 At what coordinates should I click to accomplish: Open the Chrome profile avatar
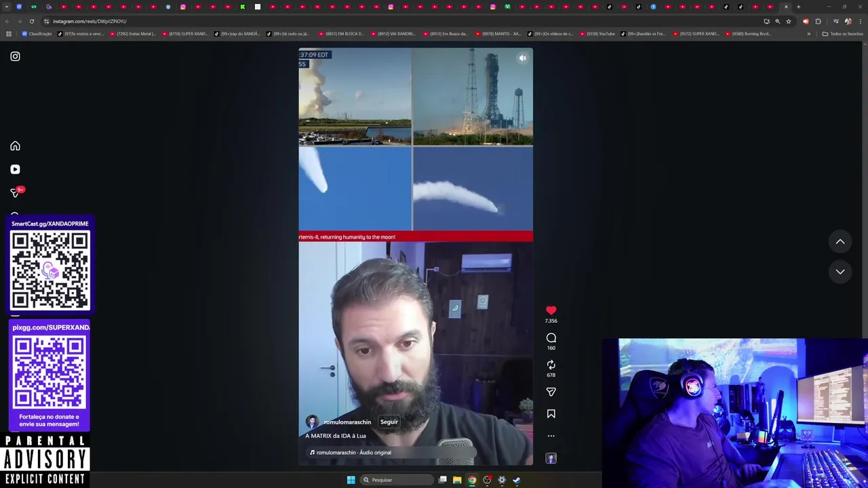pyautogui.click(x=848, y=21)
